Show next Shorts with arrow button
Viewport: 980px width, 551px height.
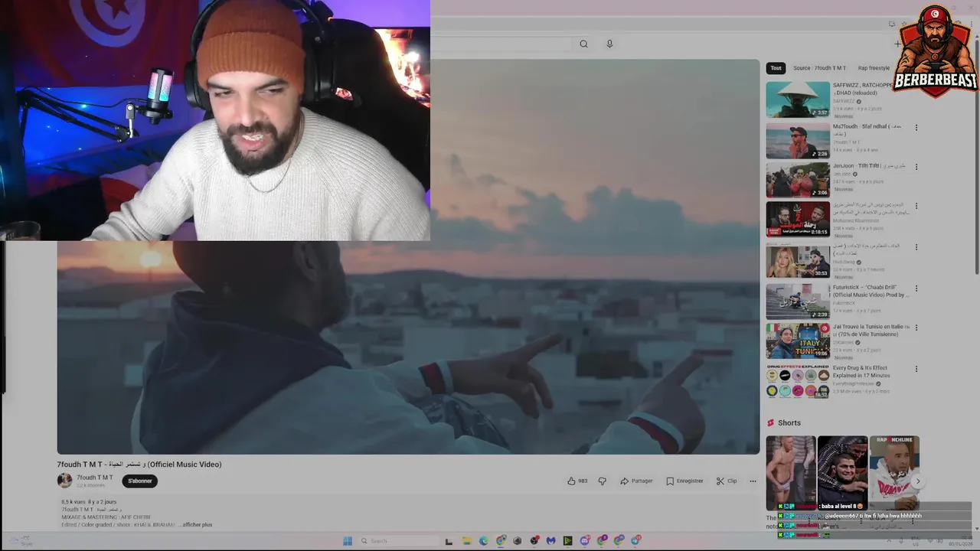click(917, 481)
